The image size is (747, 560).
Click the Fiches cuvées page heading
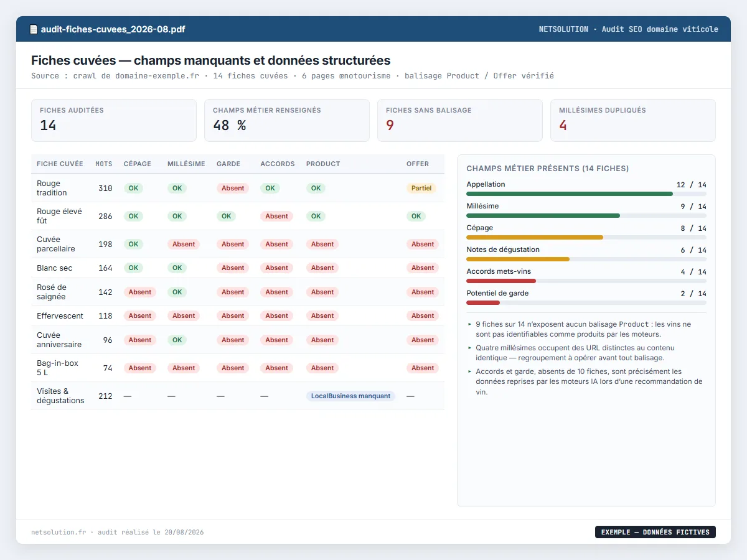click(211, 60)
